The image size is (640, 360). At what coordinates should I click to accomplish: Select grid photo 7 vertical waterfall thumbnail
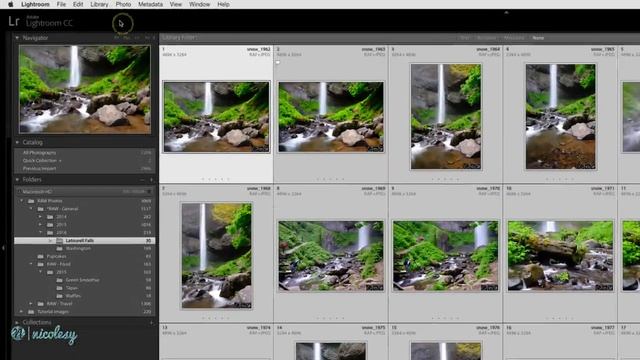coord(216,256)
